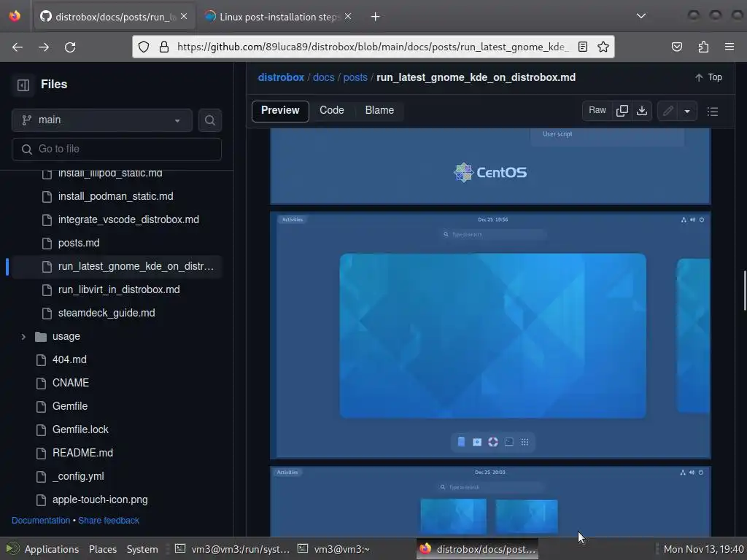
Task: Open the distrobox repository breadcrumb link
Action: coord(281,77)
